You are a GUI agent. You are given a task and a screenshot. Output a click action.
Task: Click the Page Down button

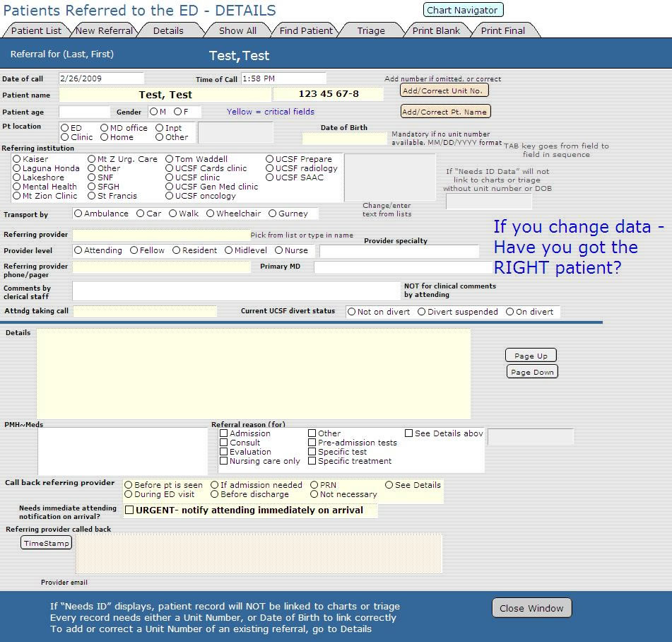[x=531, y=372]
